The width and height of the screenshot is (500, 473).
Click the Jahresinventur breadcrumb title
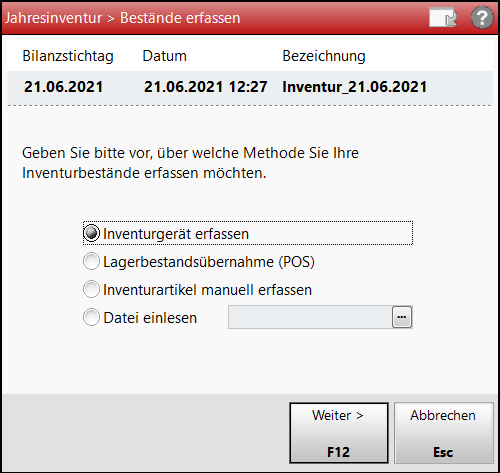point(53,18)
